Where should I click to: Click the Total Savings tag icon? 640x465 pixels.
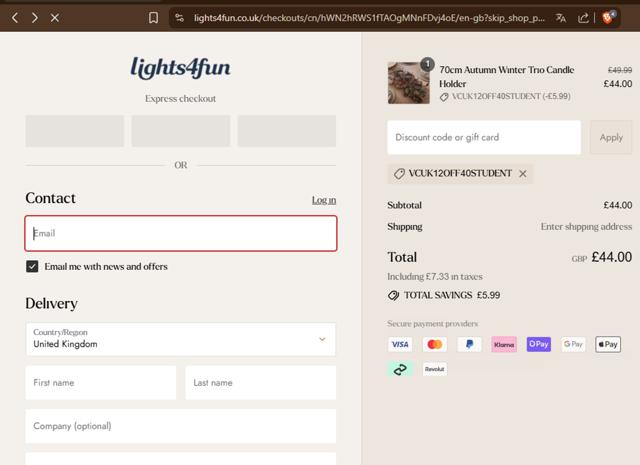[x=393, y=295]
